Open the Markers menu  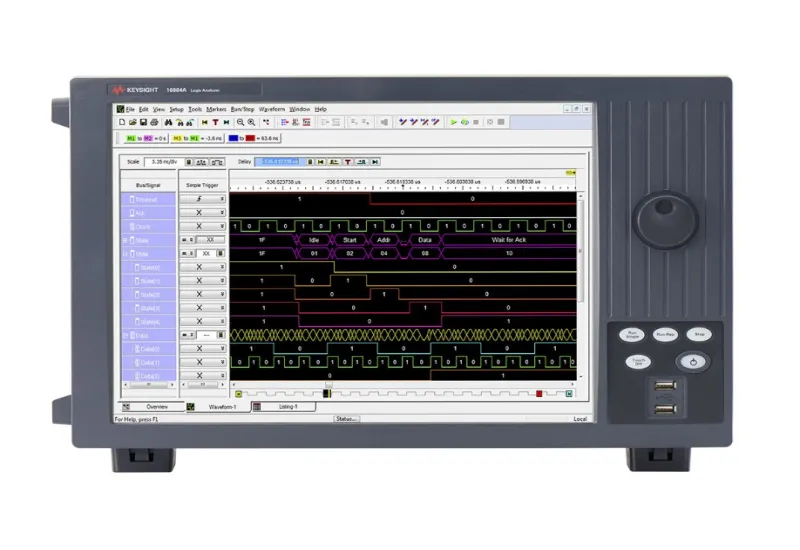pos(216,109)
